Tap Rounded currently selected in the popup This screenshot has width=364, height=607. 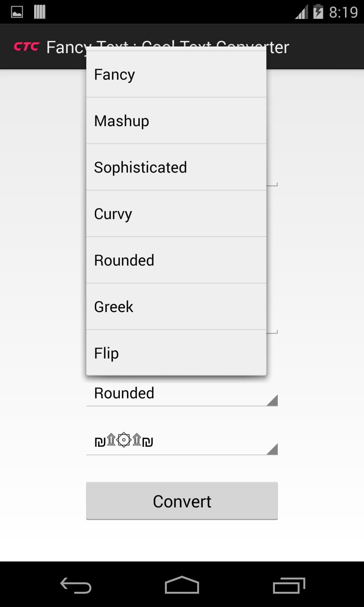click(x=176, y=260)
